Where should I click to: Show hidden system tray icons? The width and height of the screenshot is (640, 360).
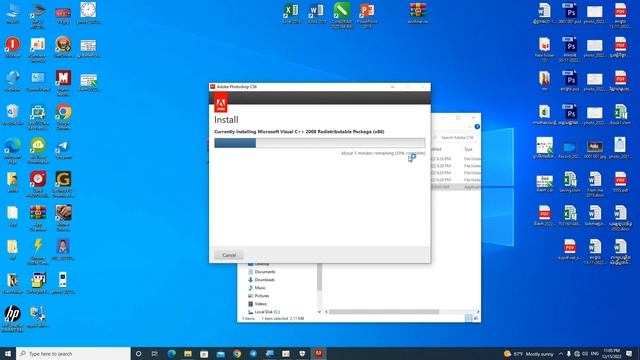(x=561, y=353)
